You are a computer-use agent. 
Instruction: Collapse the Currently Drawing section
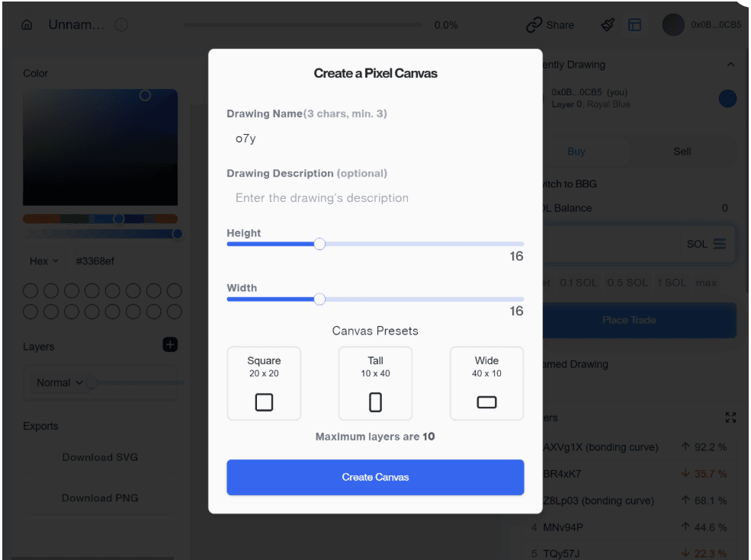tap(730, 65)
